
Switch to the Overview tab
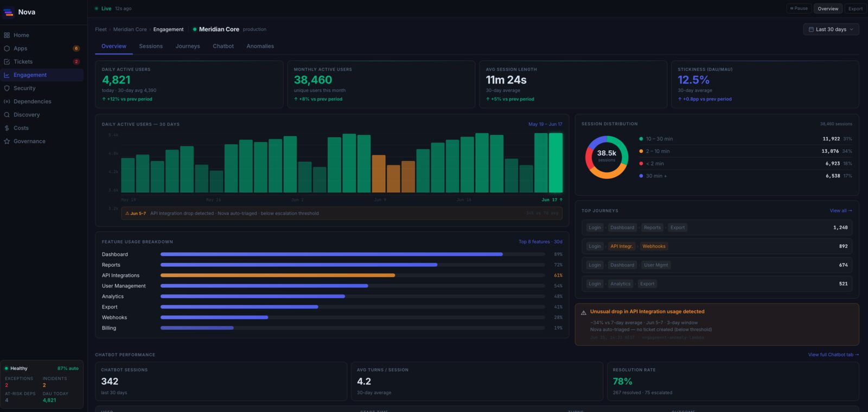click(114, 47)
